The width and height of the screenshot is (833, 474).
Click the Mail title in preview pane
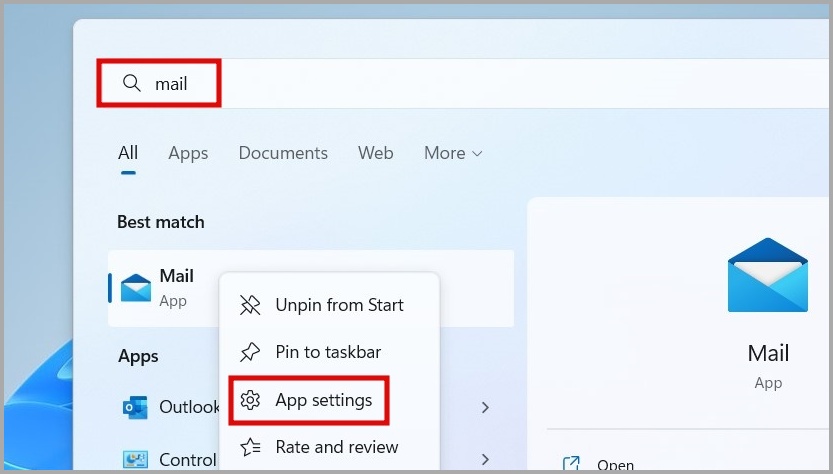point(768,353)
